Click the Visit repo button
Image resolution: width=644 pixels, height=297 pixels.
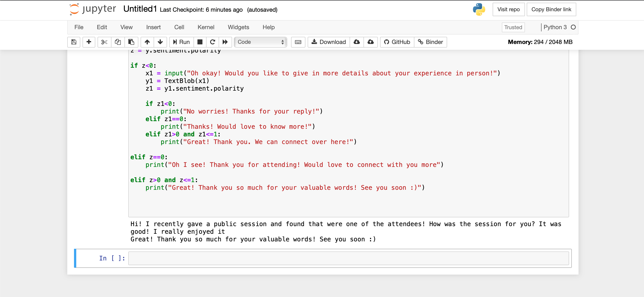tap(508, 9)
